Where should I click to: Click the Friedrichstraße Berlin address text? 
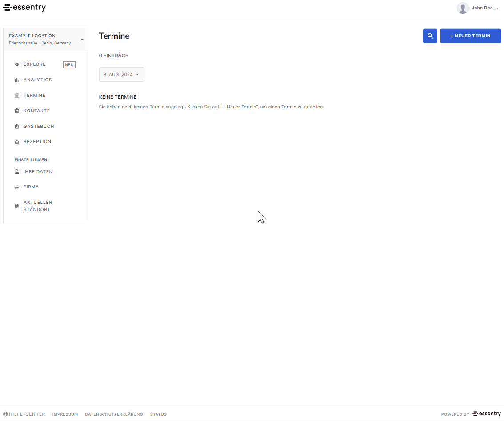(40, 43)
